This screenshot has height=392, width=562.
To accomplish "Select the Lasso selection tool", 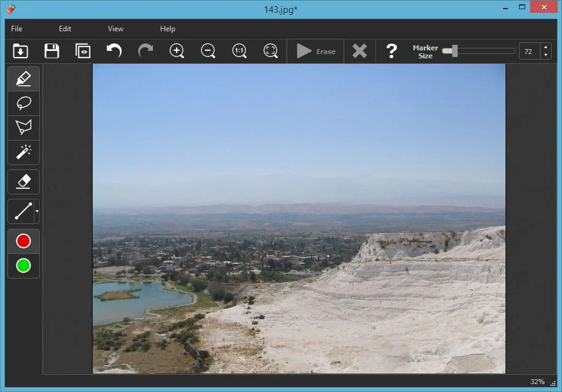I will 23,103.
